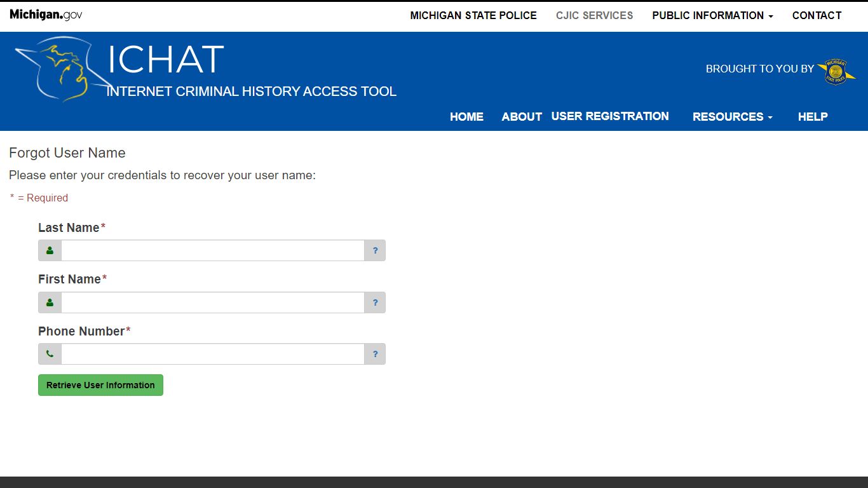This screenshot has width=868, height=488.
Task: Click the 'Brought to you by' text
Action: 760,69
